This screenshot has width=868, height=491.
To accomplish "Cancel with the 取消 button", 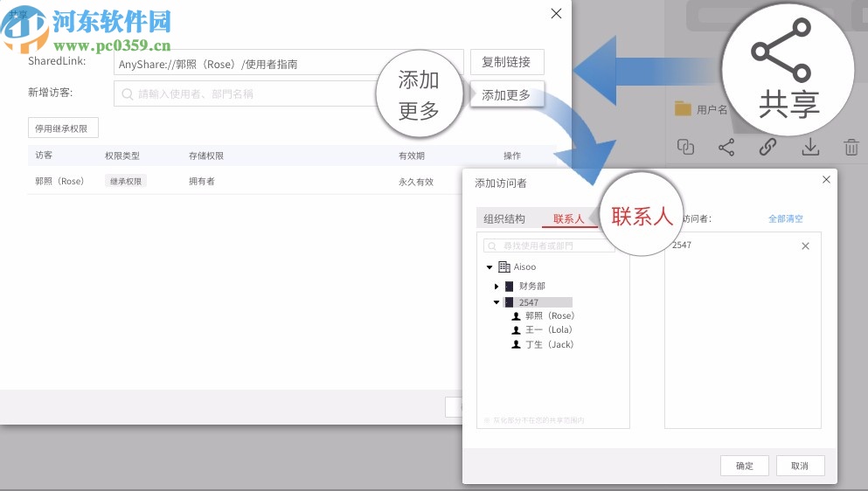I will [800, 466].
